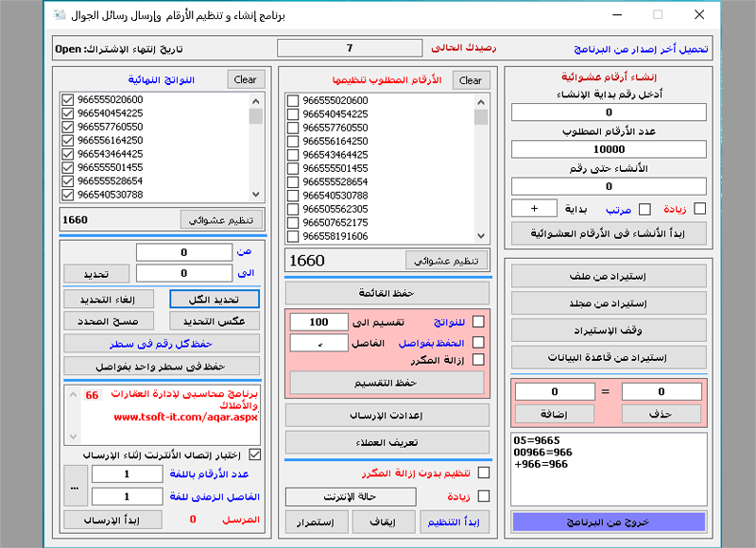Viewport: 756px width, 548px height.
Task: Click the down arrow of the الأرقام المطلوب تنظيمها list scrollbar
Action: pos(481,235)
